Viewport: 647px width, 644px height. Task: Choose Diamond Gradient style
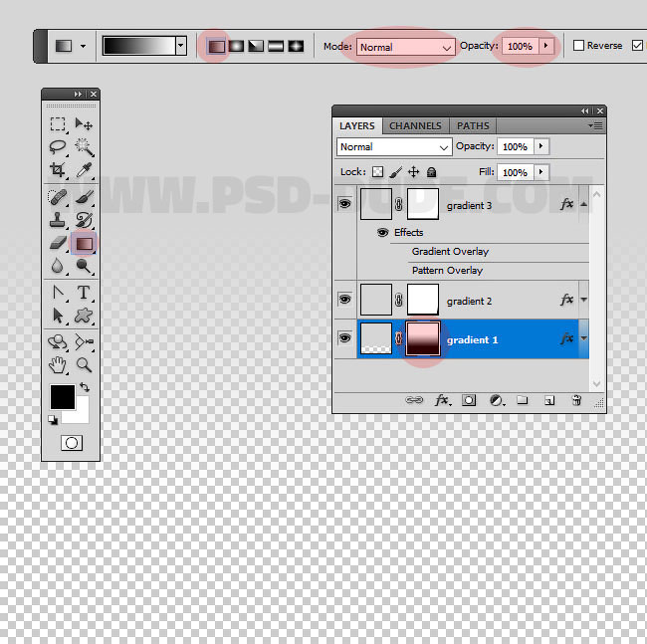click(296, 46)
